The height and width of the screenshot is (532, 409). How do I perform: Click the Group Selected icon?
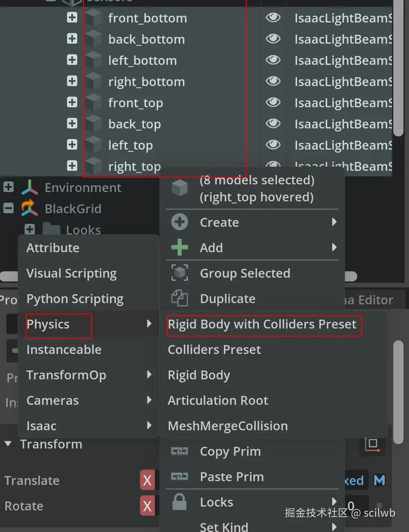pos(179,273)
